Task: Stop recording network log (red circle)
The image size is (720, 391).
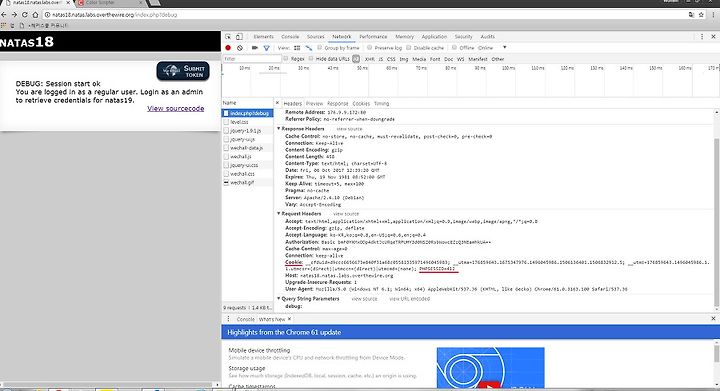Action: (228, 48)
